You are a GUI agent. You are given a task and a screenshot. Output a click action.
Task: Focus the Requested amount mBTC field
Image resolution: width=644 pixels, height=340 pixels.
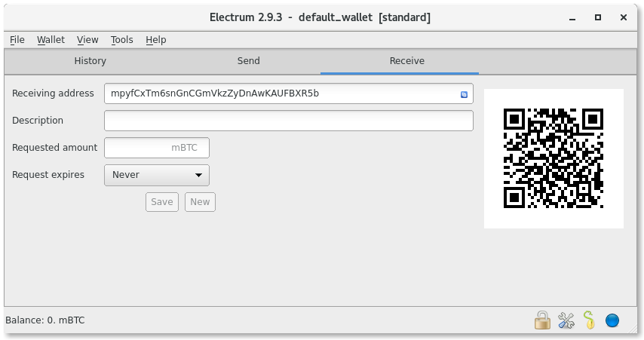pyautogui.click(x=157, y=148)
